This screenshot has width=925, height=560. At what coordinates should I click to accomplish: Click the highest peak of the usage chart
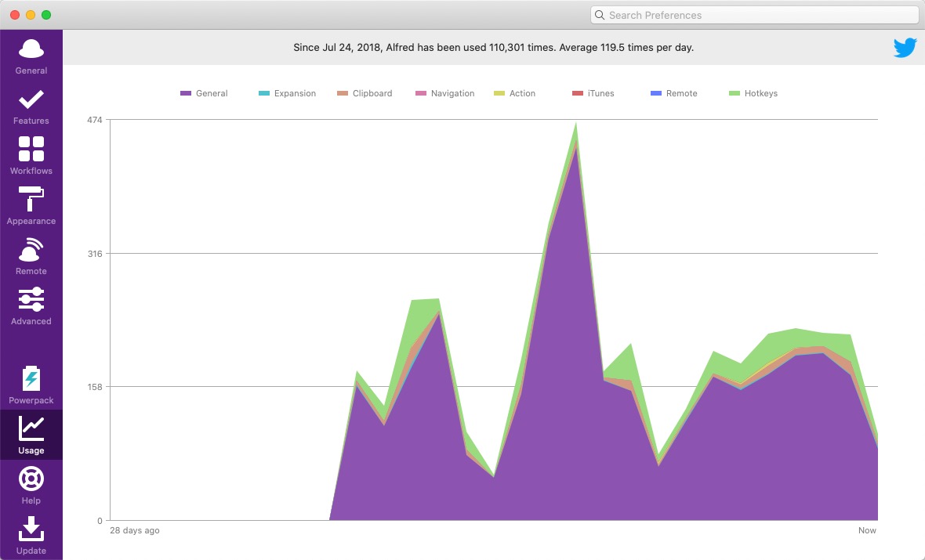[x=575, y=123]
